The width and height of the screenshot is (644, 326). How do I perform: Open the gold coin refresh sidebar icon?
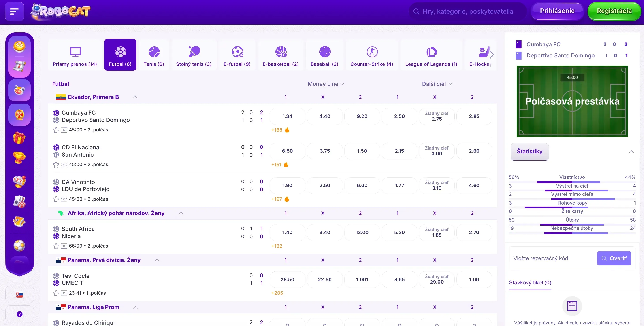point(19,47)
